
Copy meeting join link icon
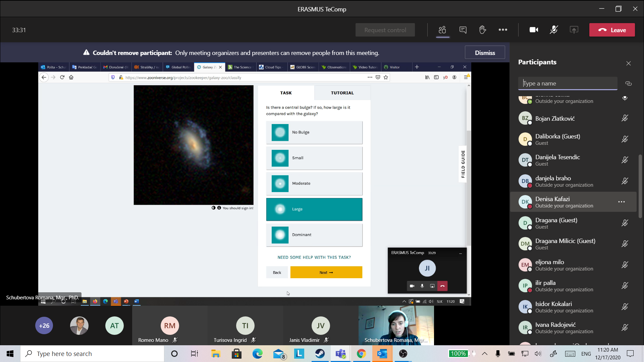629,83
